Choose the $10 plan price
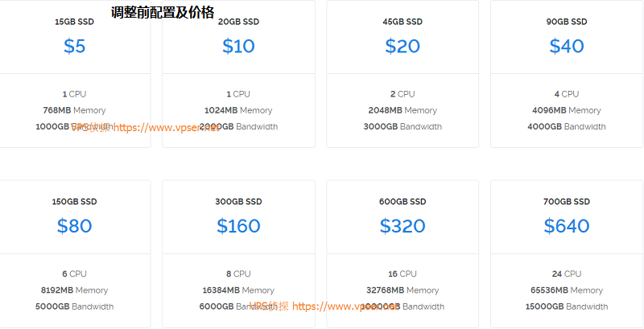Screen dimensions: 644x329 pyautogui.click(x=238, y=46)
